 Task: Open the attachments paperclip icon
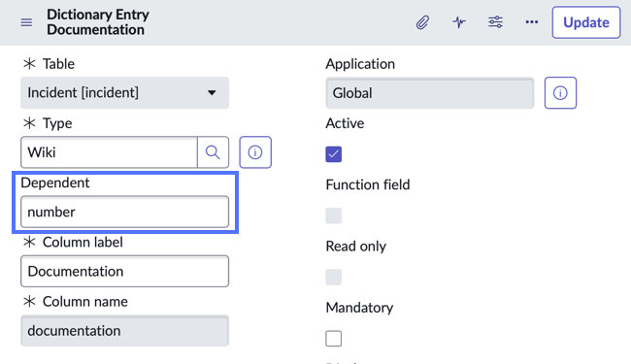[x=422, y=22]
